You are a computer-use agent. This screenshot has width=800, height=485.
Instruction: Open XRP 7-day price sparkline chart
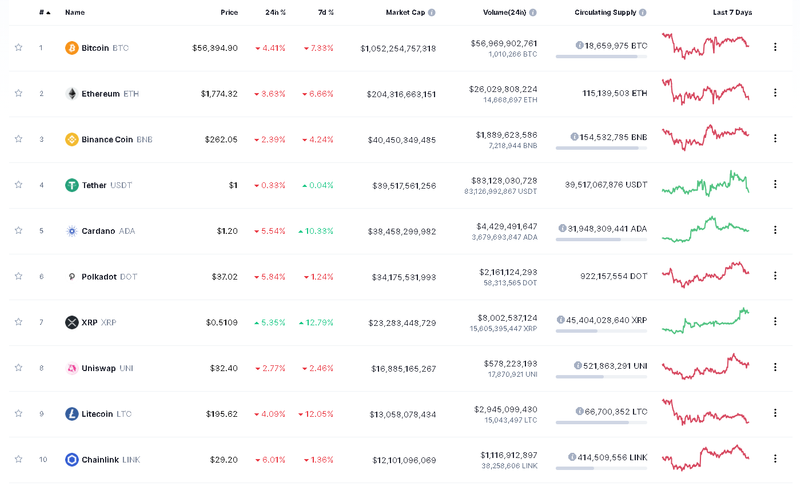706,321
